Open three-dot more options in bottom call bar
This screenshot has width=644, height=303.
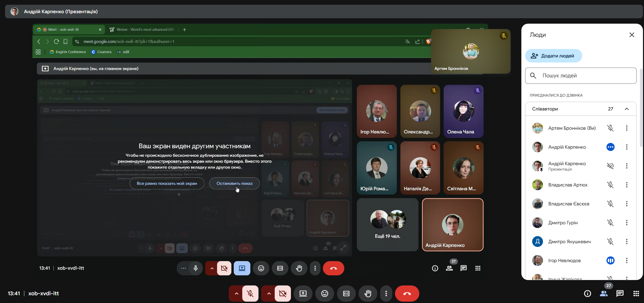[x=386, y=294]
